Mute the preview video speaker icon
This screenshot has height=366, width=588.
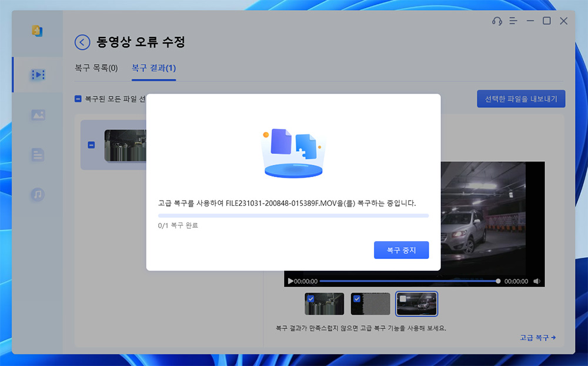(x=537, y=281)
